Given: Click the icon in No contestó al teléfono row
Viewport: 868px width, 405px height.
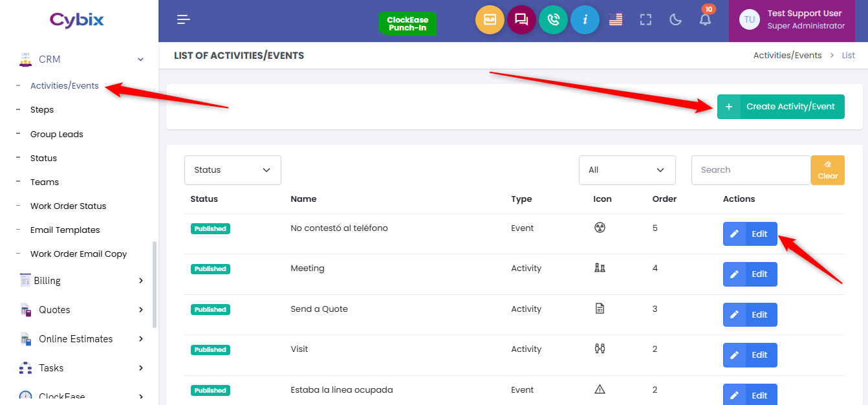Looking at the screenshot, I should tap(600, 228).
